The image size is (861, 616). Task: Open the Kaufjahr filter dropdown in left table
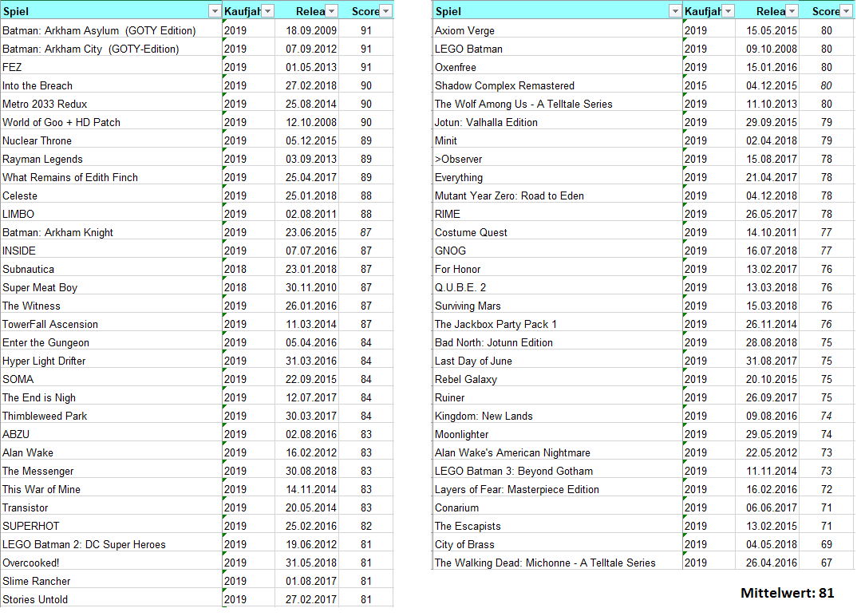click(x=268, y=11)
